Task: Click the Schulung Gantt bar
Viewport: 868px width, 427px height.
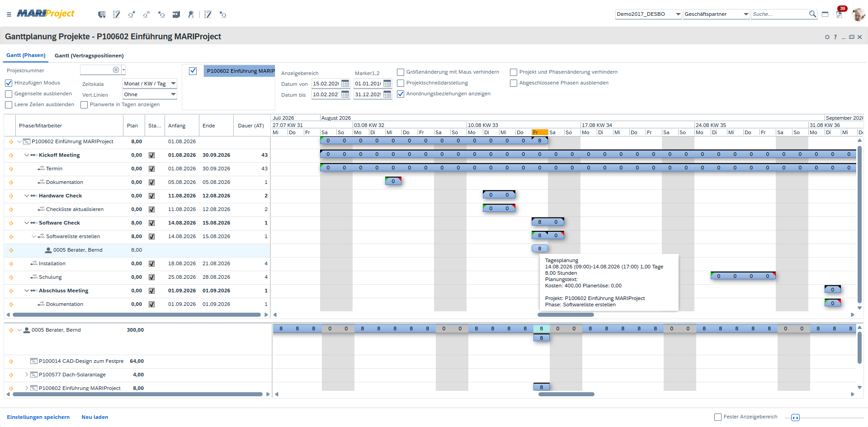Action: click(743, 276)
